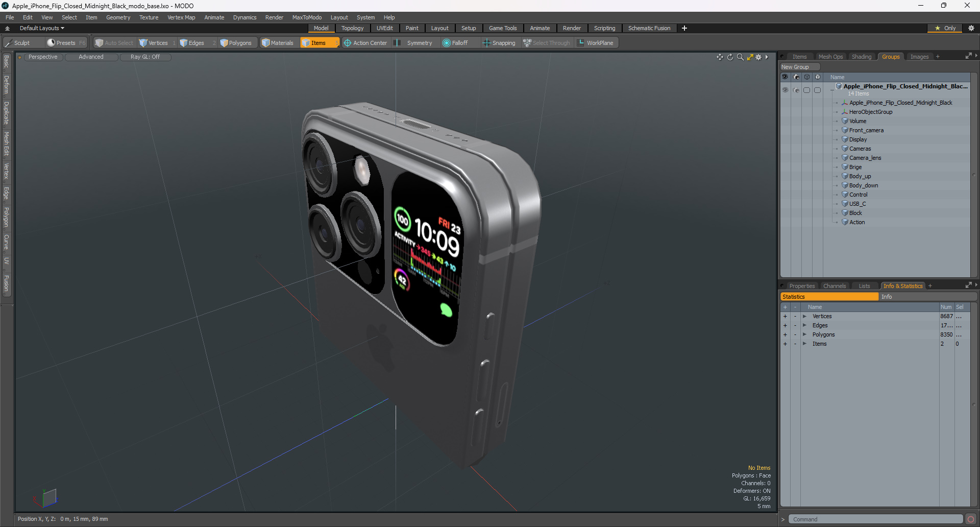Viewport: 980px width, 527px height.
Task: Switch to the Topology layout tab
Action: 352,28
